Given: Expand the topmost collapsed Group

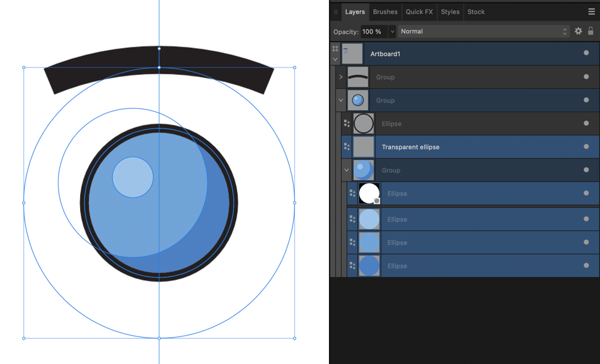Looking at the screenshot, I should coord(340,77).
